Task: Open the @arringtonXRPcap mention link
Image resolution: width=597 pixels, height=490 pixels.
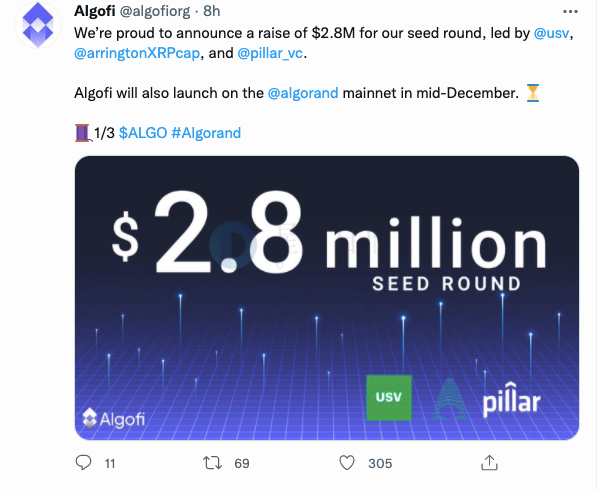Action: click(137, 53)
